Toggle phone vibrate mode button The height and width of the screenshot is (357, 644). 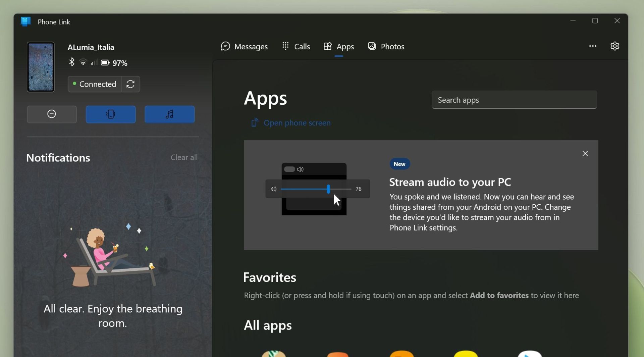111,114
